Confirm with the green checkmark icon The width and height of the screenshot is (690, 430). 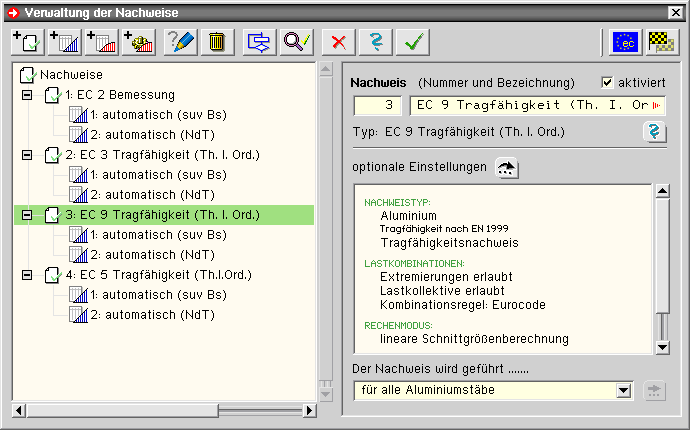pyautogui.click(x=410, y=41)
